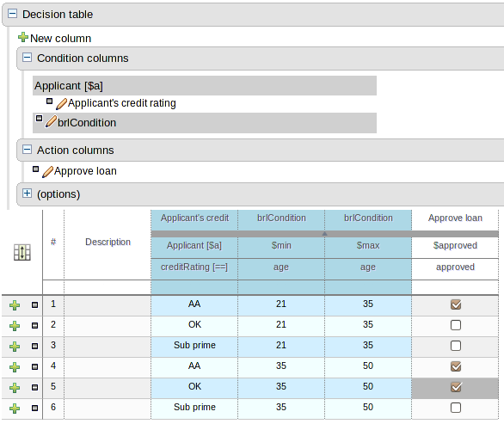This screenshot has height=424, width=504.
Task: Collapse the Condition columns section
Action: (27, 58)
